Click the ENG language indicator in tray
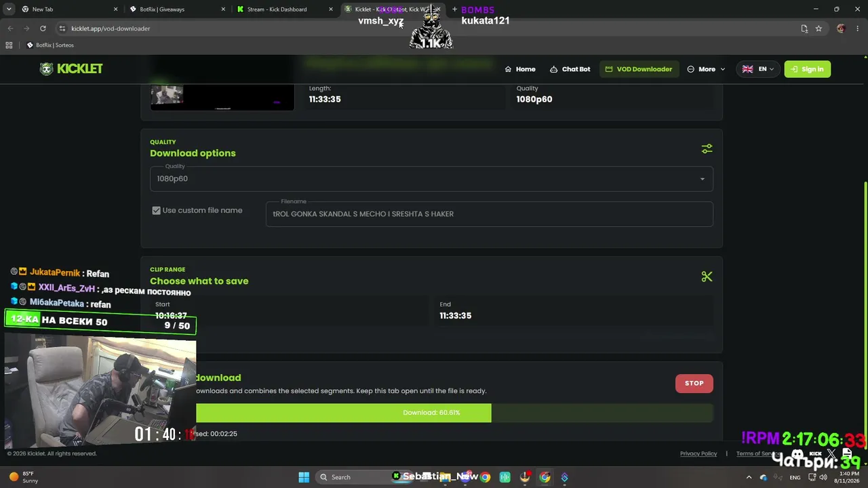This screenshot has height=488, width=868. (x=795, y=478)
